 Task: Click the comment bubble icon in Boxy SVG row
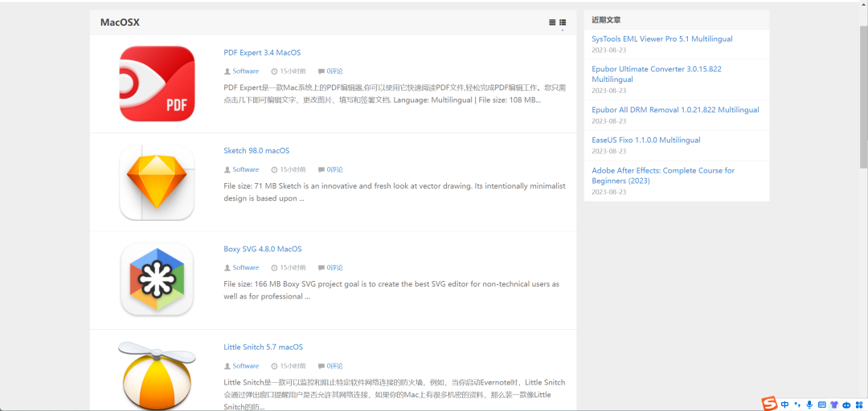(321, 268)
